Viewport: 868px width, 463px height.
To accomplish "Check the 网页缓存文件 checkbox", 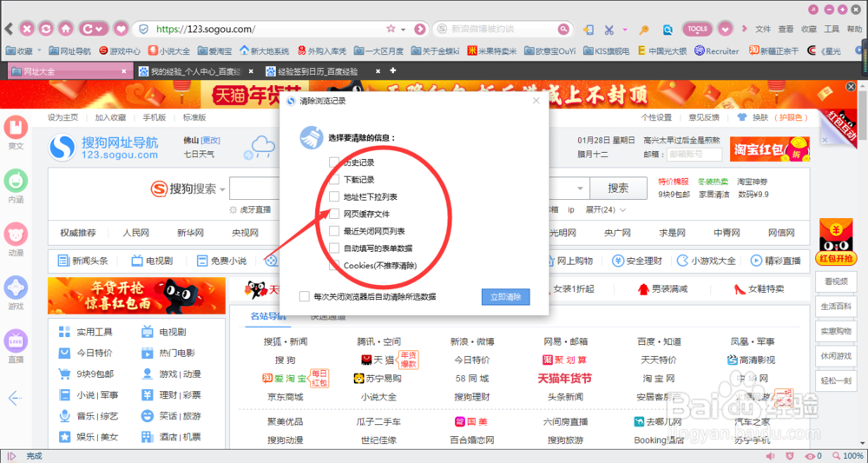I will (x=334, y=214).
